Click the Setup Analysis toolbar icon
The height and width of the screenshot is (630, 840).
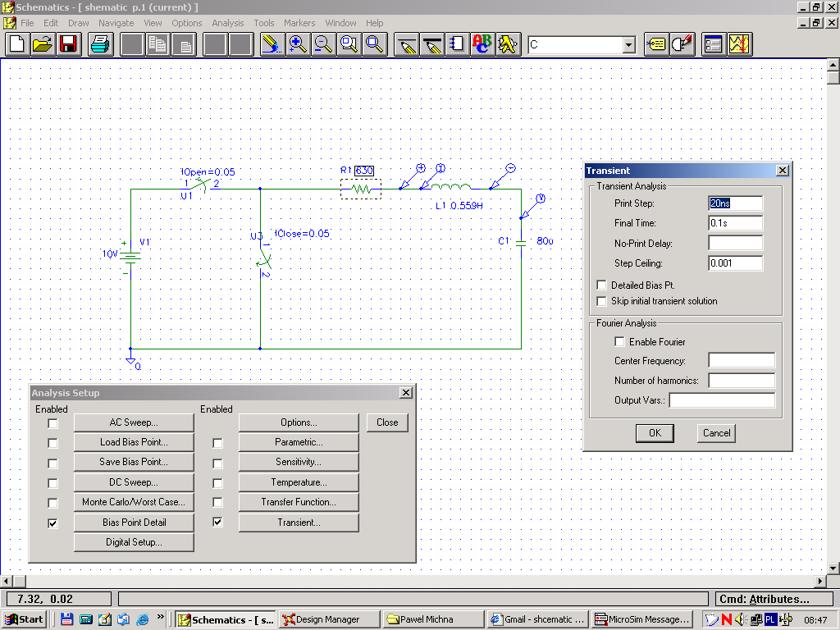(x=714, y=44)
